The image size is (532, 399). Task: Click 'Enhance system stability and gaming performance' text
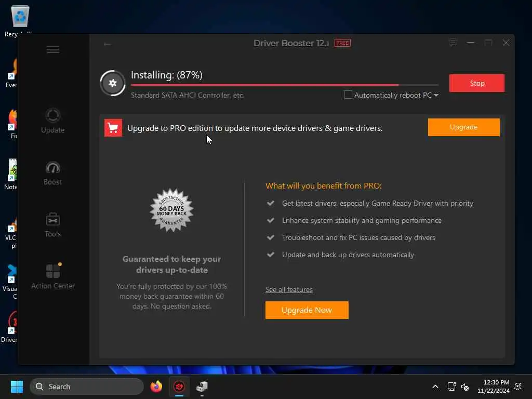[362, 220]
